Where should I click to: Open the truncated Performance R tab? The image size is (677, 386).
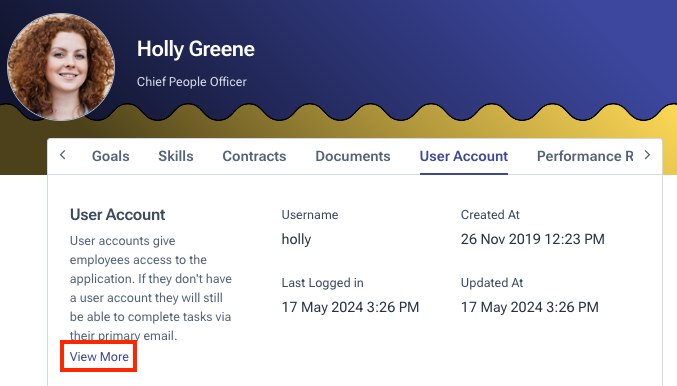click(x=585, y=156)
